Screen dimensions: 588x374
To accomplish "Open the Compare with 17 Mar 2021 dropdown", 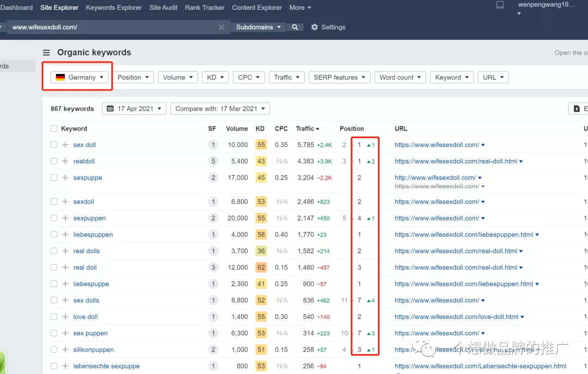I will pyautogui.click(x=220, y=109).
